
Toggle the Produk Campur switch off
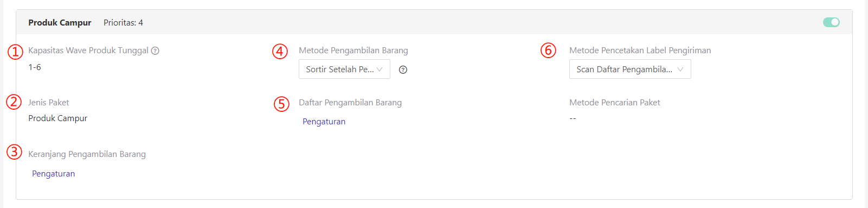831,22
